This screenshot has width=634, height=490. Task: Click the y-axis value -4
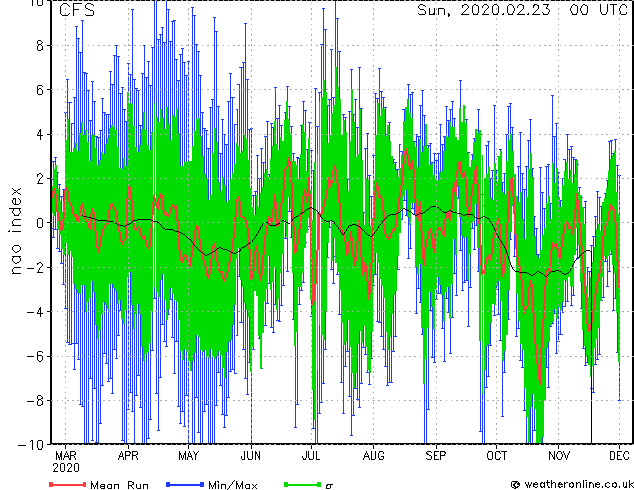(x=35, y=311)
